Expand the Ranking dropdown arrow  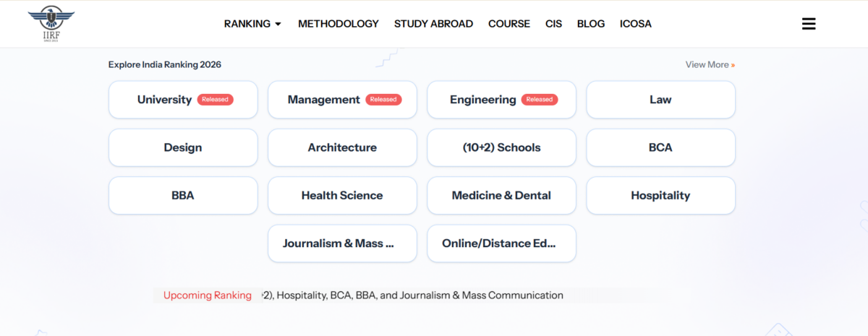pyautogui.click(x=278, y=24)
